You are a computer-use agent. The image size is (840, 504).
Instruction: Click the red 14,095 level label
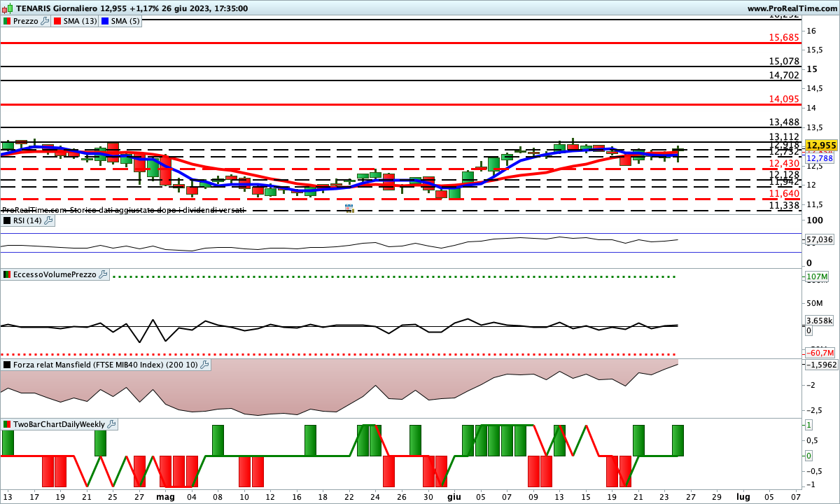pos(784,99)
